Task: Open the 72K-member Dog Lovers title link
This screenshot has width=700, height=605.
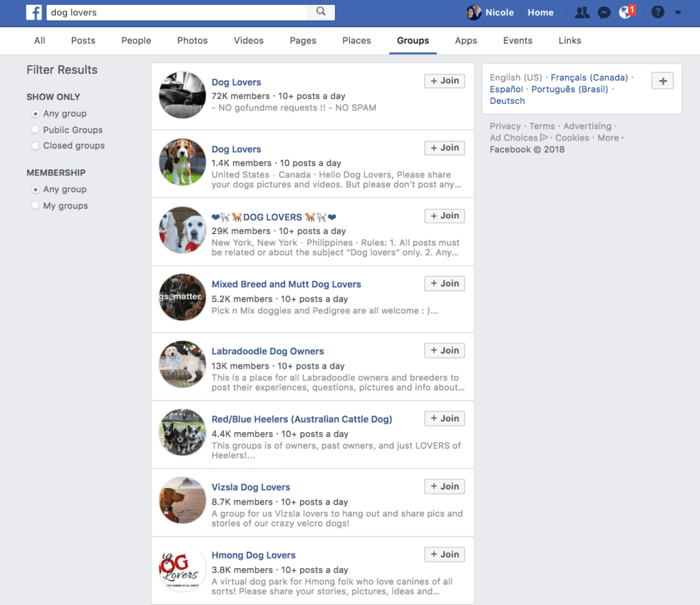Action: 236,82
